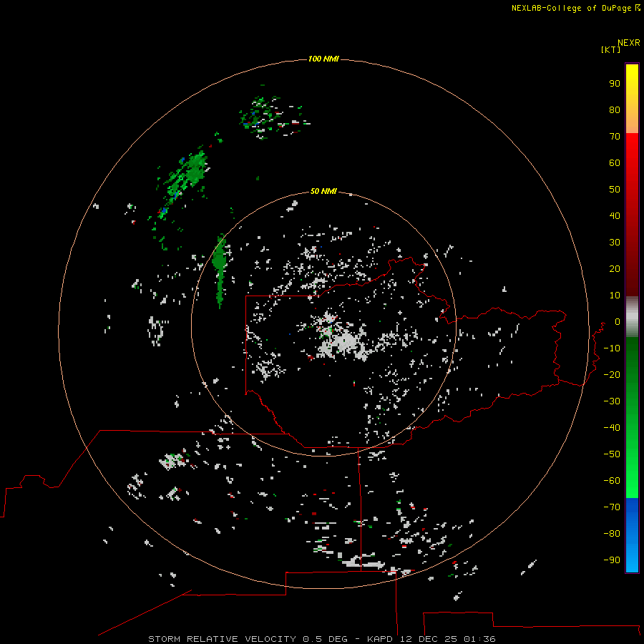Screen dimensions: 644x644
Task: Click the 50 NMI range ring label
Action: click(323, 191)
